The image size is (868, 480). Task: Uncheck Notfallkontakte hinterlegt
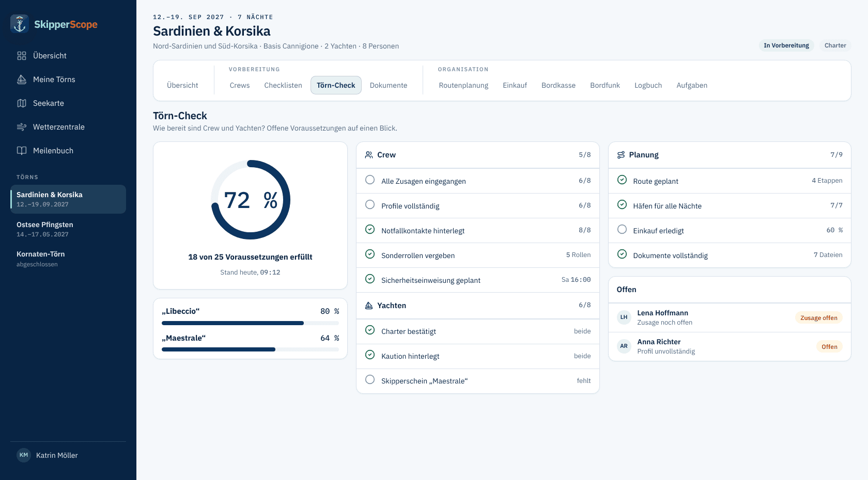pos(370,230)
